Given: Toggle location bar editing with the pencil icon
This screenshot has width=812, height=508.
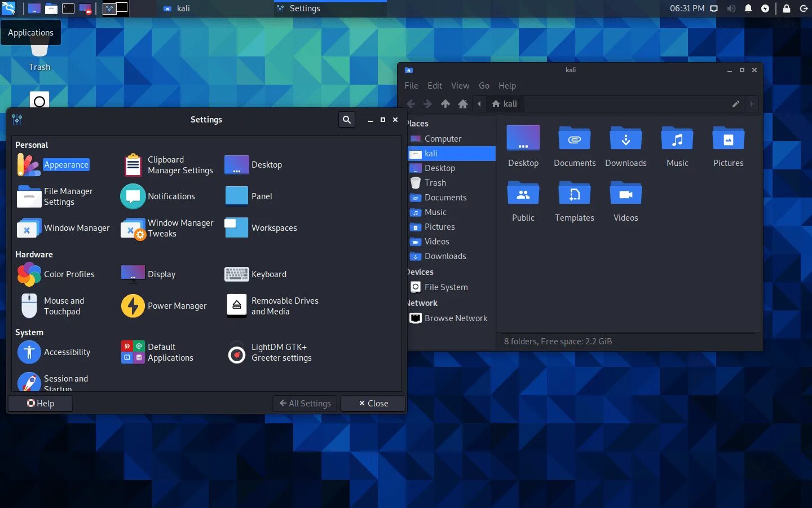Looking at the screenshot, I should (x=736, y=104).
